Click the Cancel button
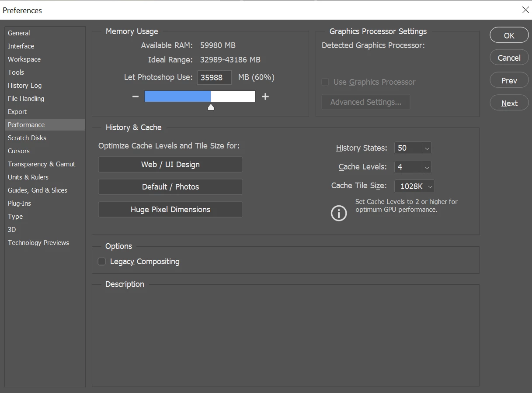Screen dimensions: 532x393 [x=509, y=58]
